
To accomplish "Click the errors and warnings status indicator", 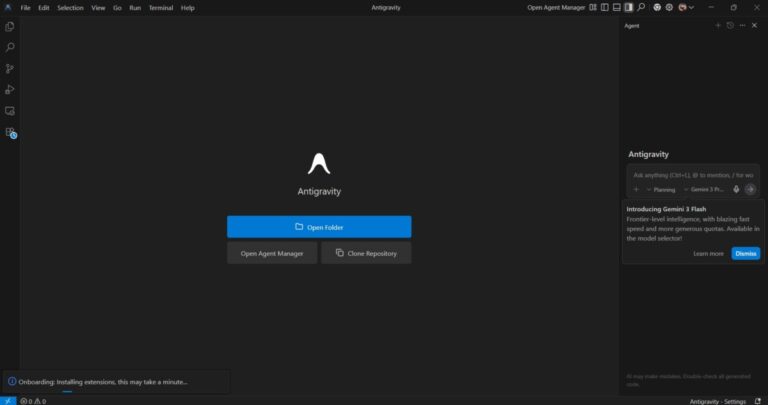I will [33, 401].
